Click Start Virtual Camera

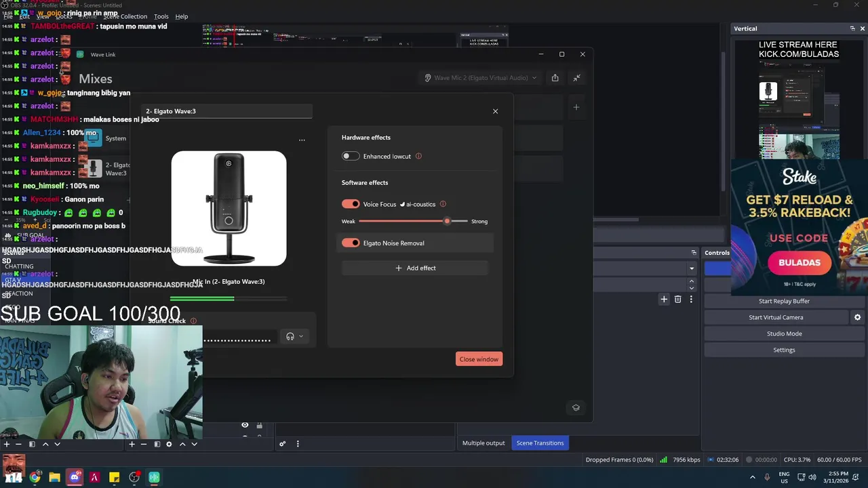click(x=776, y=317)
